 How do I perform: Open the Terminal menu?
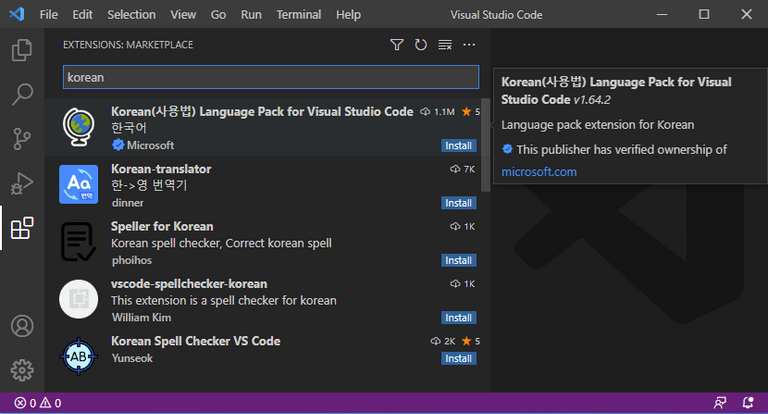[x=299, y=15]
